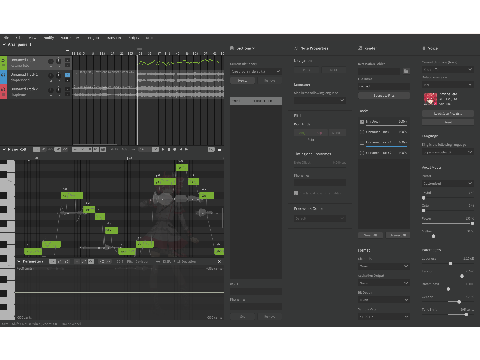Viewport: 480px width, 360px height.
Task: Toggle the checkbox left of the play button
Action: pyautogui.click(x=155, y=150)
